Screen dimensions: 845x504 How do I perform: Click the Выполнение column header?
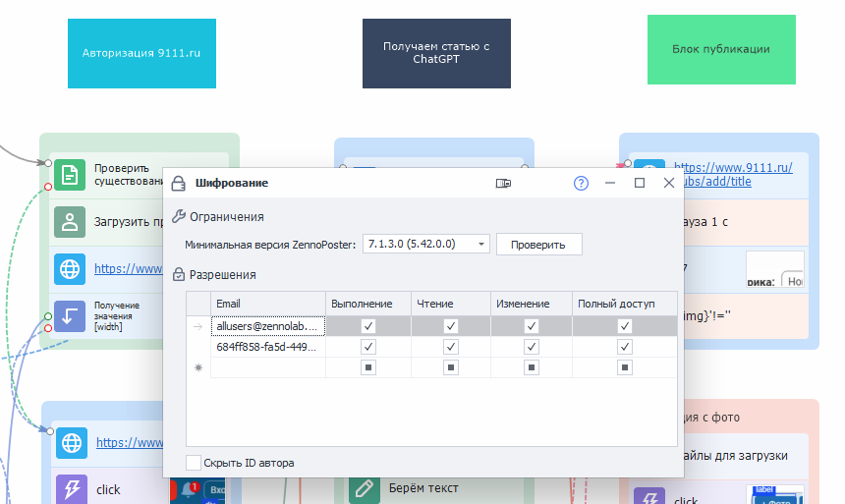(368, 304)
